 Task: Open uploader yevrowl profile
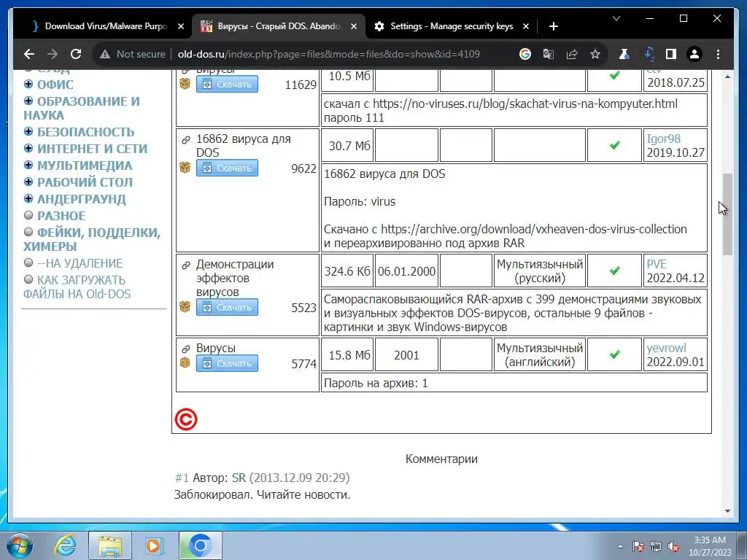(666, 348)
